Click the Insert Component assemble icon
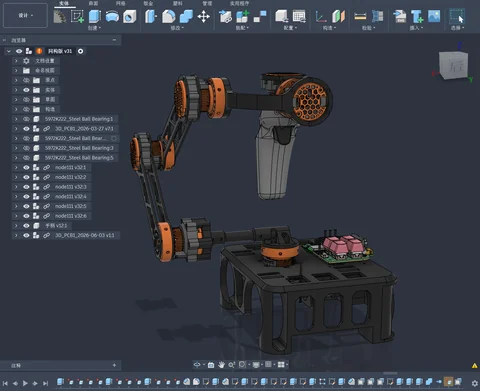 click(x=225, y=16)
